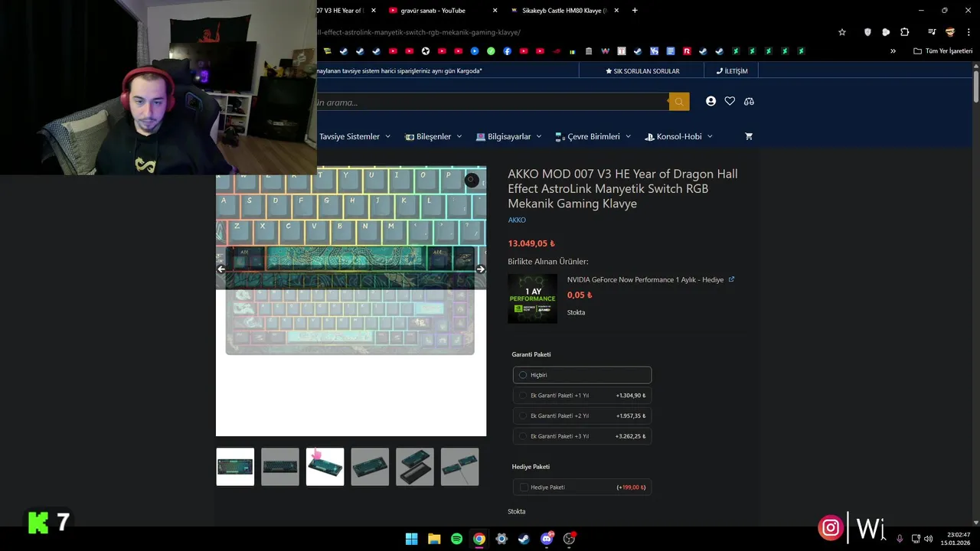Select the first keyboard thumbnail with white border
Image resolution: width=980 pixels, height=551 pixels.
(x=235, y=467)
